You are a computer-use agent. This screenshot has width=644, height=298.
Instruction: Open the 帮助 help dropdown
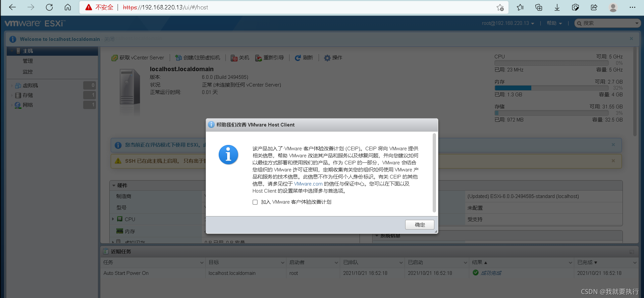(x=554, y=23)
